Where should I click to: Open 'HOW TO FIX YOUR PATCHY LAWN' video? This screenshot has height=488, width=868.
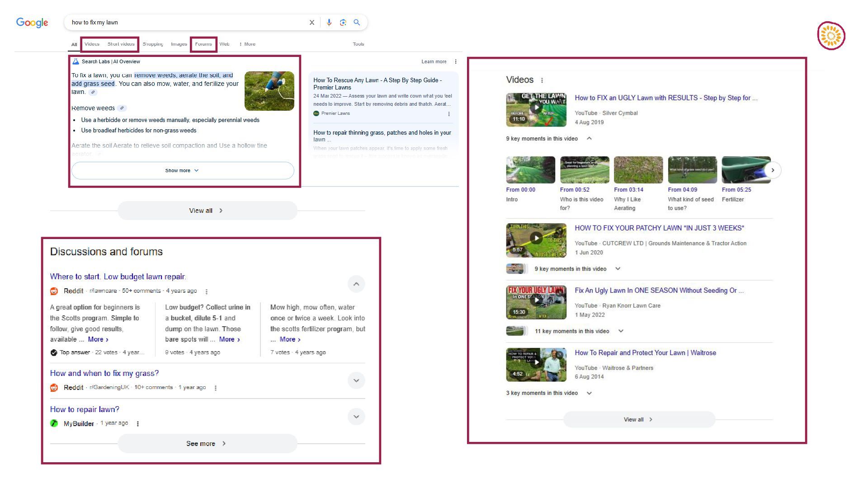coord(659,228)
